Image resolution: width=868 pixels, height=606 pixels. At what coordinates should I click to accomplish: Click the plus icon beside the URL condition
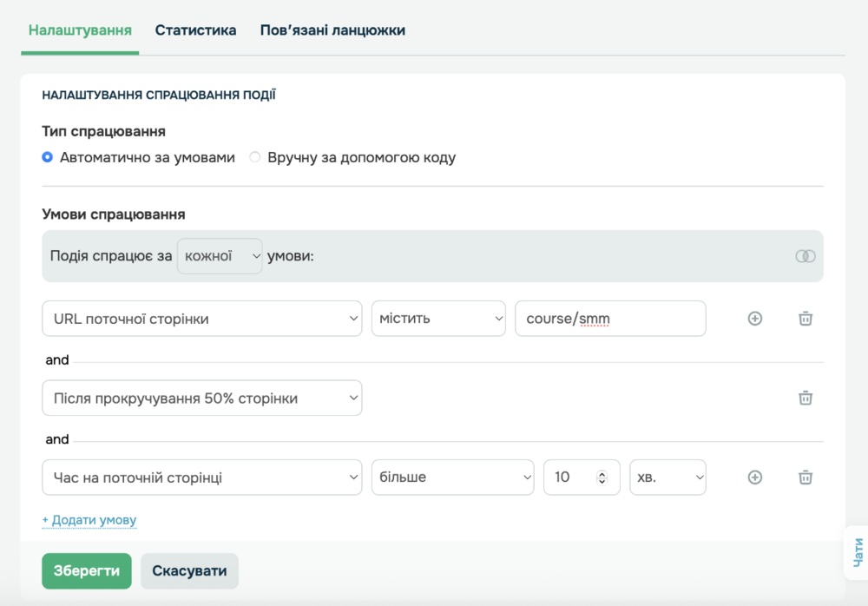click(x=755, y=319)
